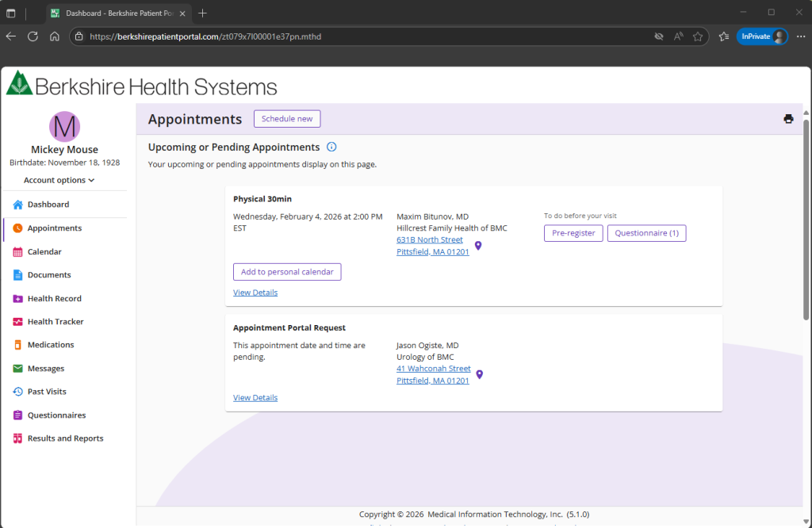The height and width of the screenshot is (528, 812).
Task: Click map pin for 41 Wahconah Street
Action: coord(479,375)
